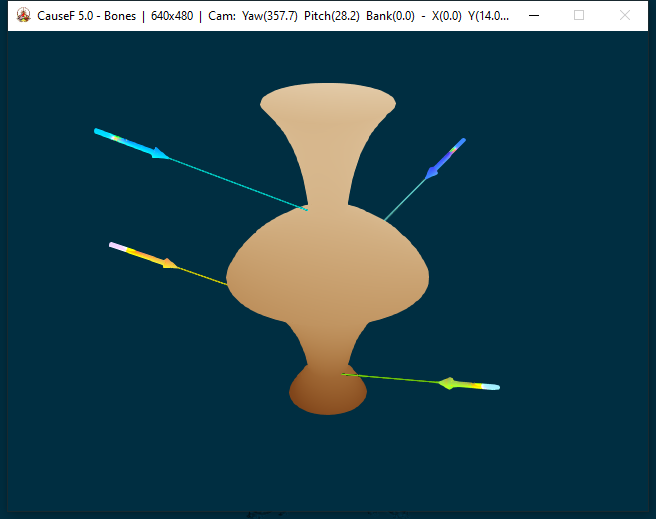Viewport: 656px width, 519px height.
Task: Click the flared top rim of the vase
Action: point(328,102)
